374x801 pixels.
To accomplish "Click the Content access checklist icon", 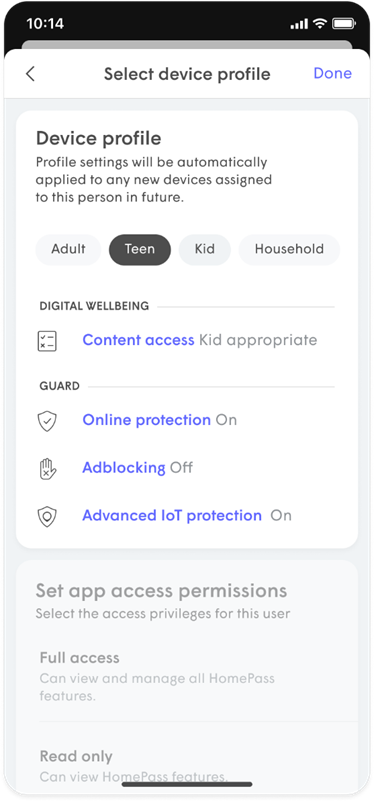I will pos(47,341).
